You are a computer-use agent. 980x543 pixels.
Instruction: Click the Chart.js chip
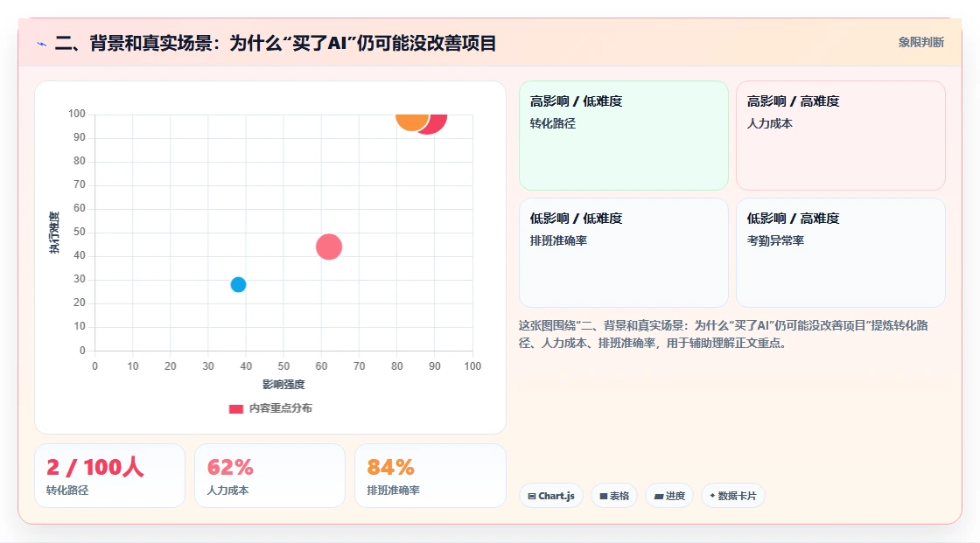coord(551,496)
